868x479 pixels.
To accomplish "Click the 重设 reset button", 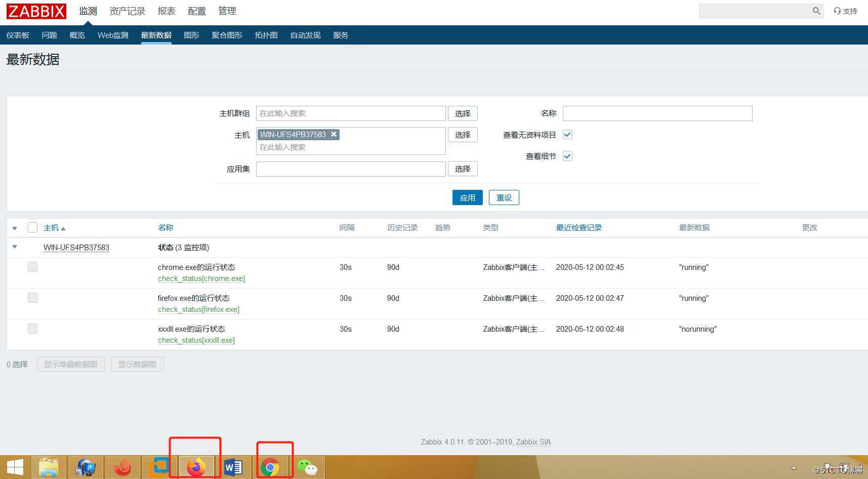I will [504, 197].
